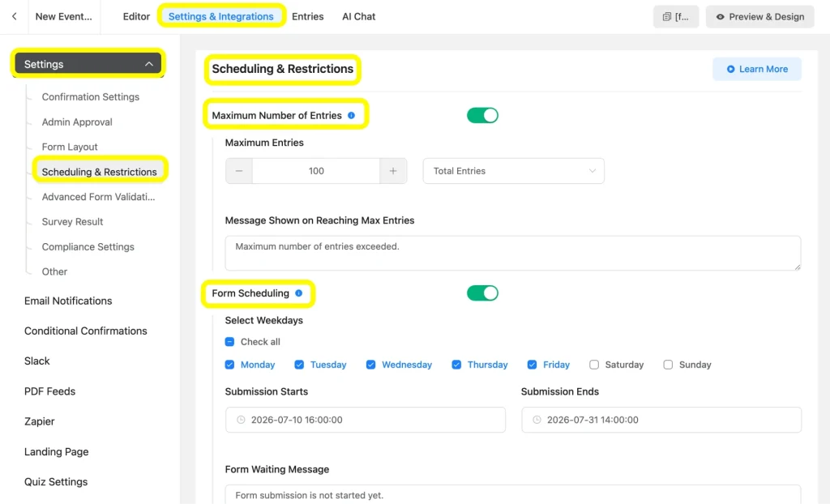
Task: Open Admin Approval settings
Action: 77,122
